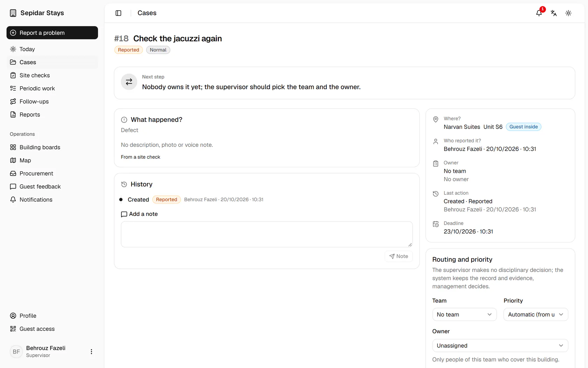Click the language translate icon
The width and height of the screenshot is (588, 368).
coord(554,13)
